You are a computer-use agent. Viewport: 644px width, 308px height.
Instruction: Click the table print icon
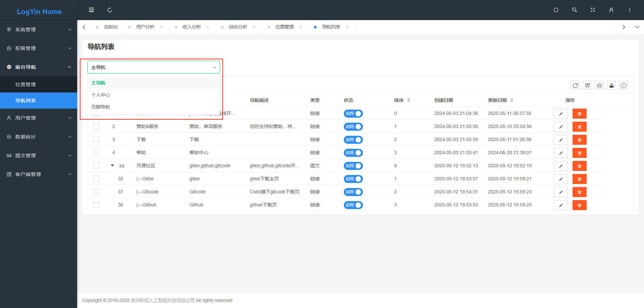599,85
